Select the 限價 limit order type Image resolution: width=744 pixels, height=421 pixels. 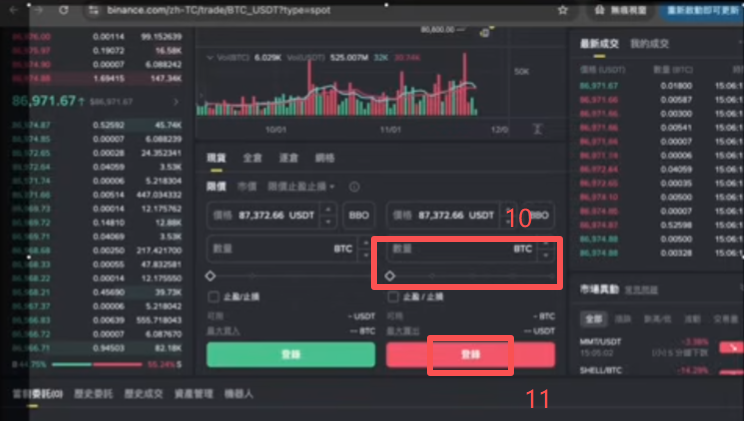[x=216, y=187]
